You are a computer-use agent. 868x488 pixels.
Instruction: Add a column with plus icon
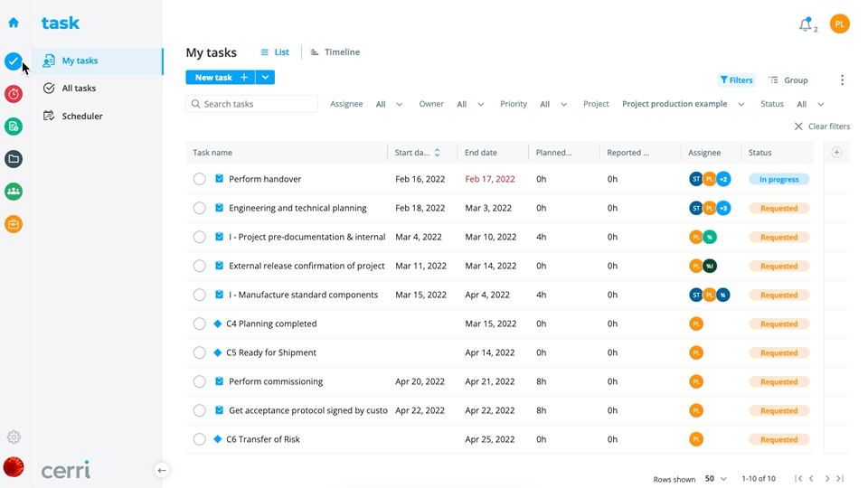[x=836, y=152]
